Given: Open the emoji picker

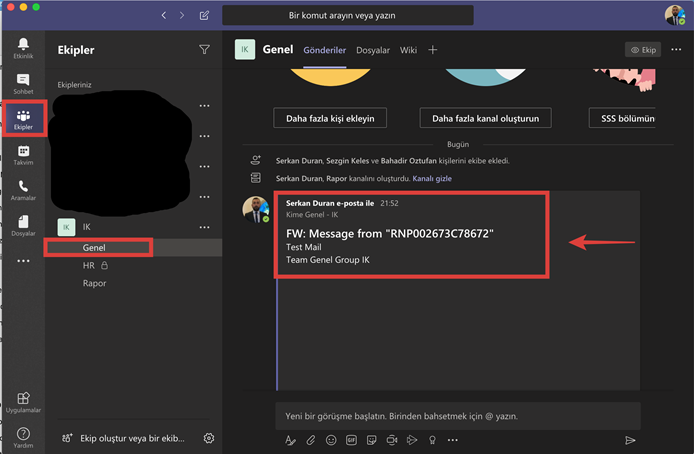Looking at the screenshot, I should [331, 440].
